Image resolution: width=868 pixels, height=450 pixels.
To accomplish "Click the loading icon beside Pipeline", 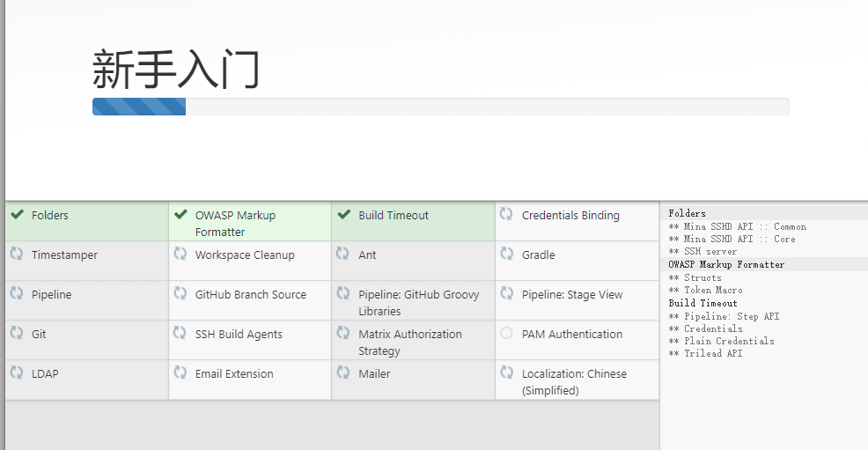I will point(17,293).
